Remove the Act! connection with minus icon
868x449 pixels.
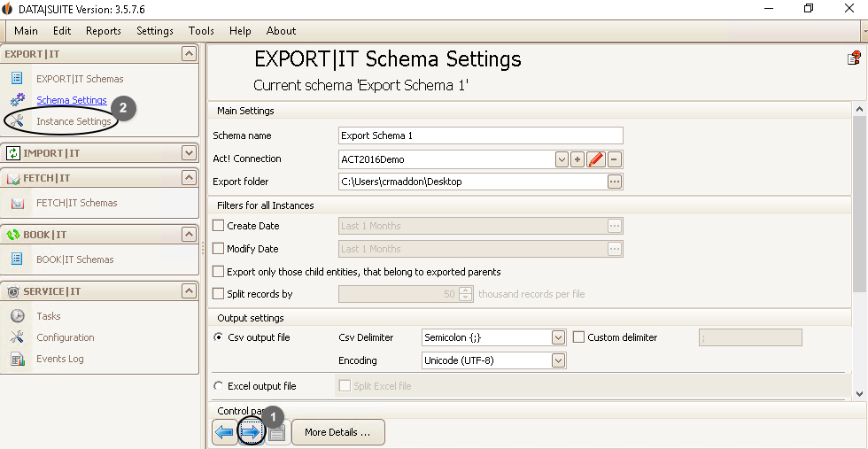[x=615, y=159]
